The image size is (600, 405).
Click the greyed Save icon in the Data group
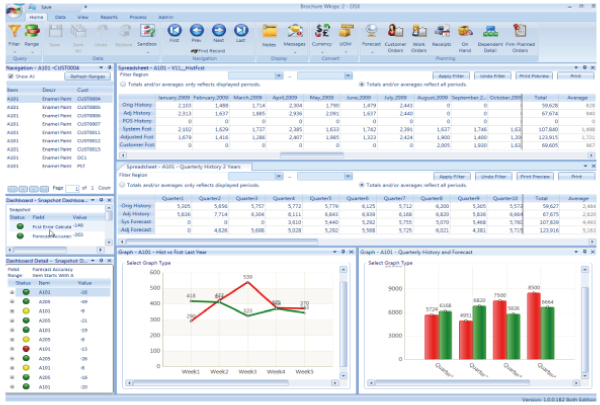pyautogui.click(x=55, y=32)
